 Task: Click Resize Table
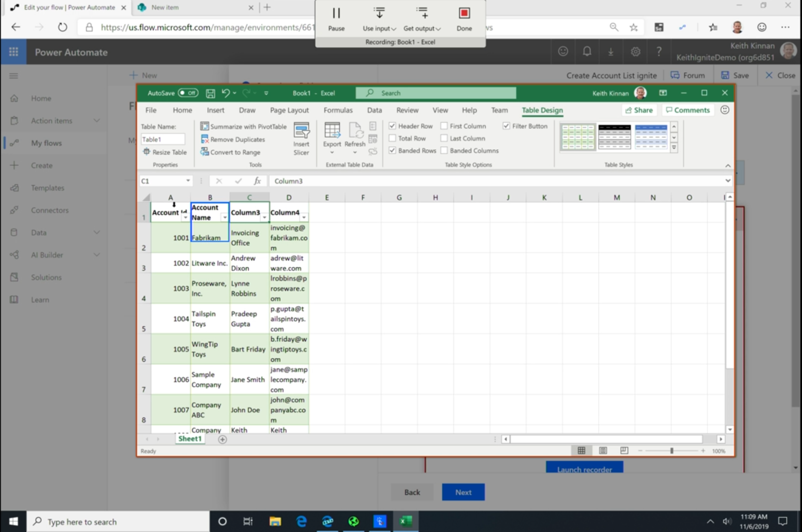click(x=165, y=152)
